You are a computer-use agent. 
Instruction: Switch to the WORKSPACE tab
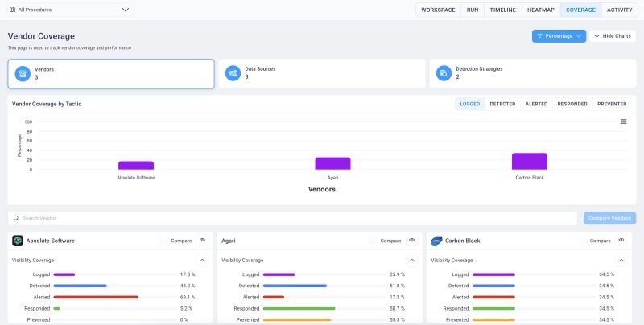pos(438,10)
